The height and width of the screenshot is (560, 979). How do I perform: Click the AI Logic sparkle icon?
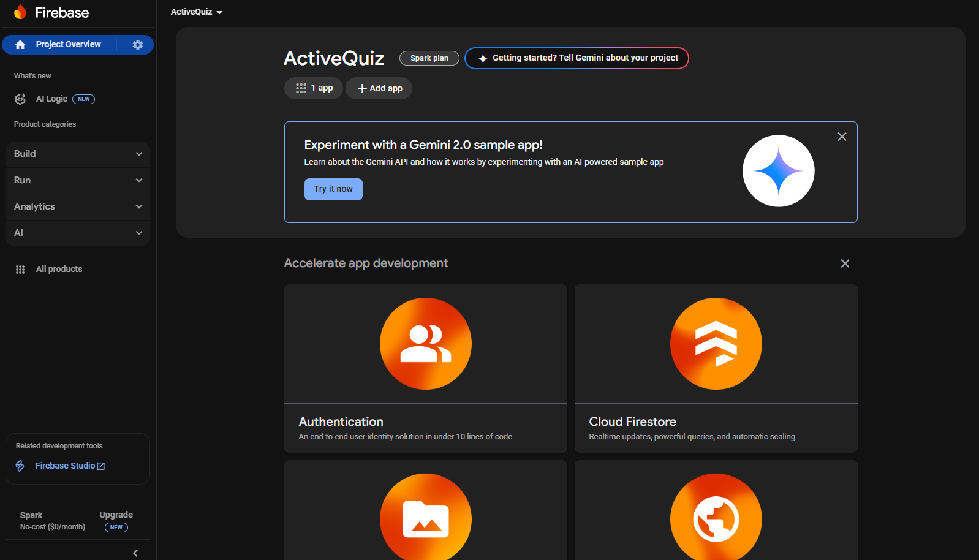20,99
